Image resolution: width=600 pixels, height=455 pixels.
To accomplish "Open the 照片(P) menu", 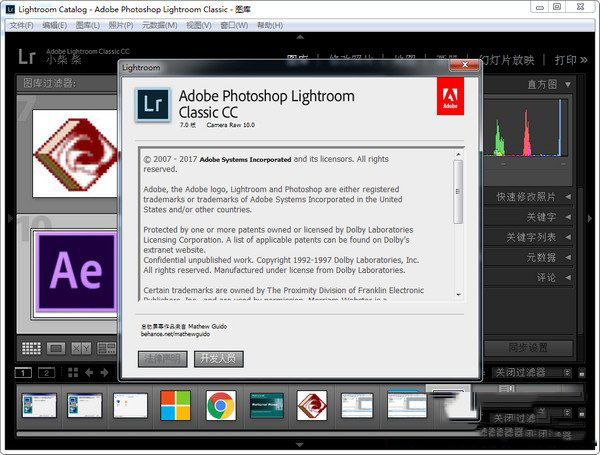I will pyautogui.click(x=121, y=25).
